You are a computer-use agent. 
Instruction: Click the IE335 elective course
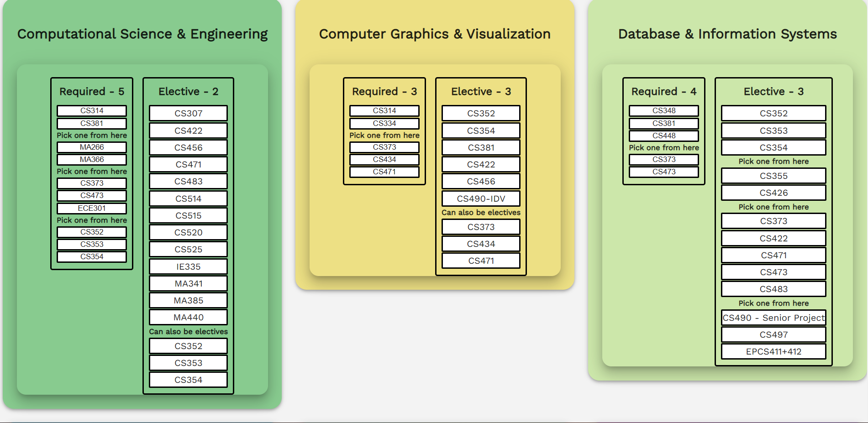(188, 266)
